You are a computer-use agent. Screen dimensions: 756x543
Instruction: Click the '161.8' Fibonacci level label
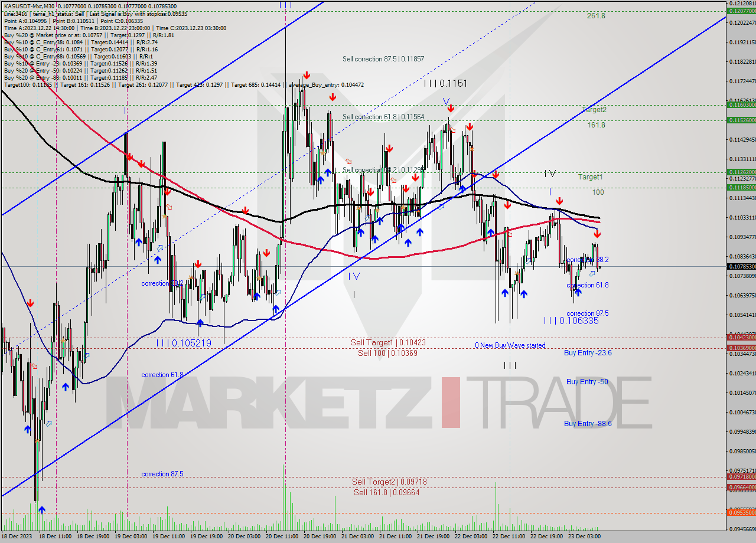pyautogui.click(x=596, y=125)
